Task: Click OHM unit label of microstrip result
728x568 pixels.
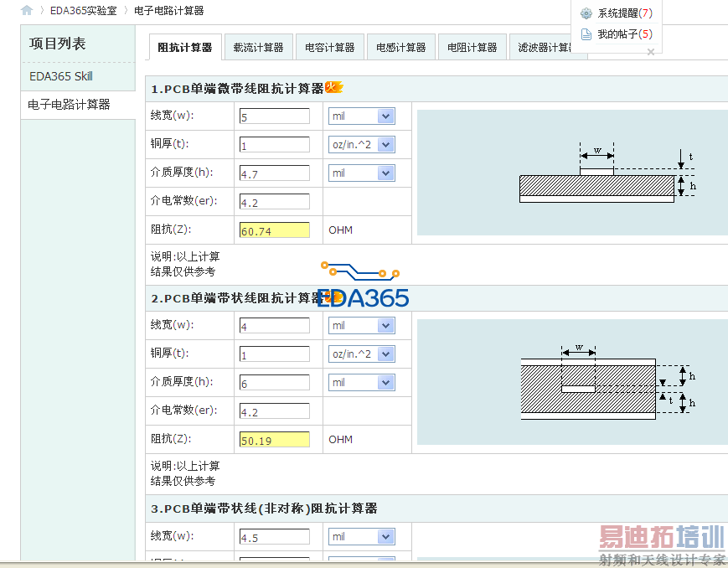Action: (x=340, y=230)
